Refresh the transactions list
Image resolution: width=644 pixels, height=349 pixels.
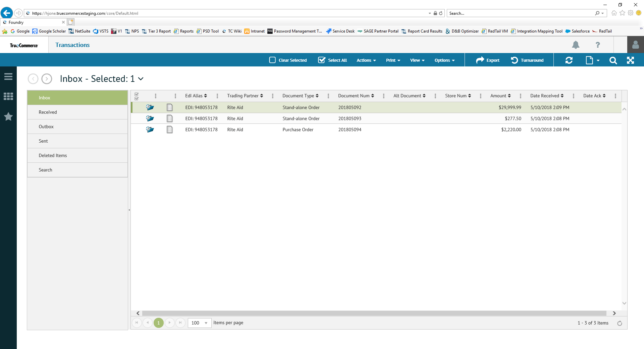pos(569,60)
